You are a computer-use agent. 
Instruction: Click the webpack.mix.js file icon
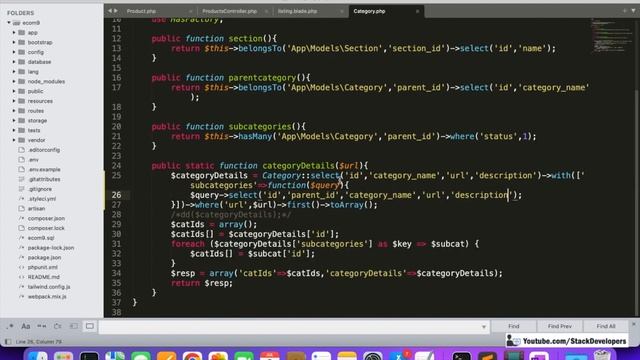coord(22,297)
